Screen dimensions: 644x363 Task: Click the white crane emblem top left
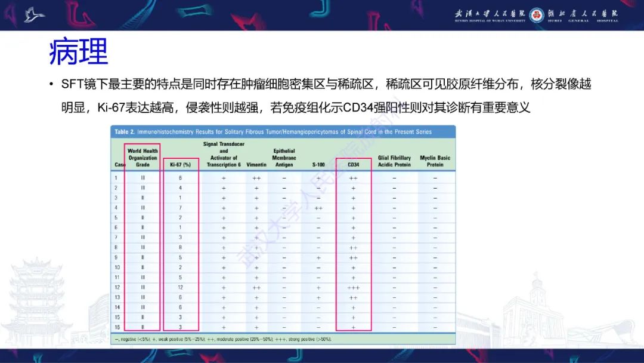point(33,13)
